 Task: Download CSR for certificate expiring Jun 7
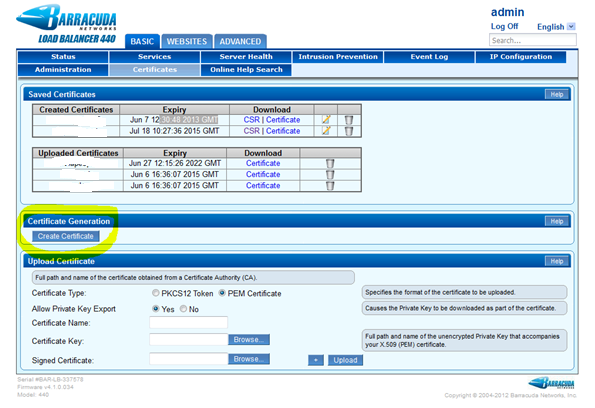click(x=252, y=120)
